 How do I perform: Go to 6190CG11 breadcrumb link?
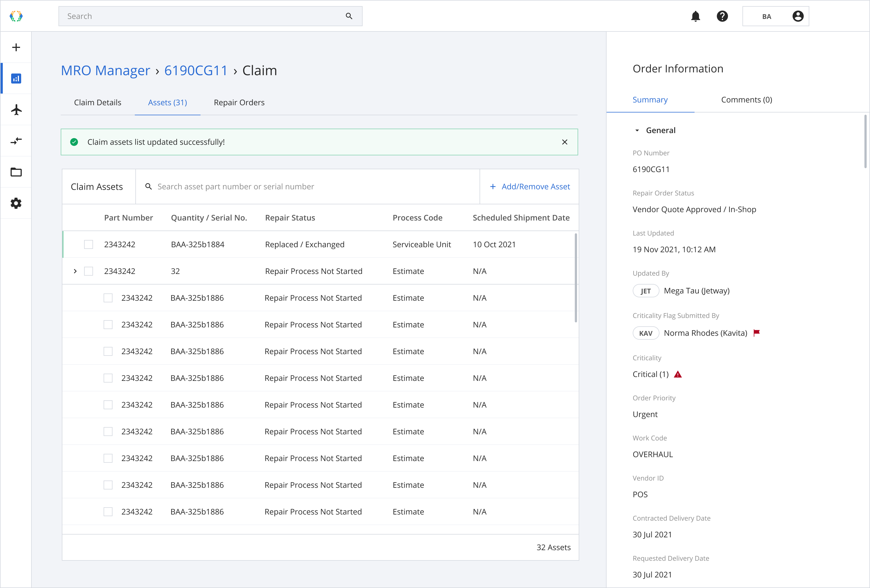coord(196,70)
